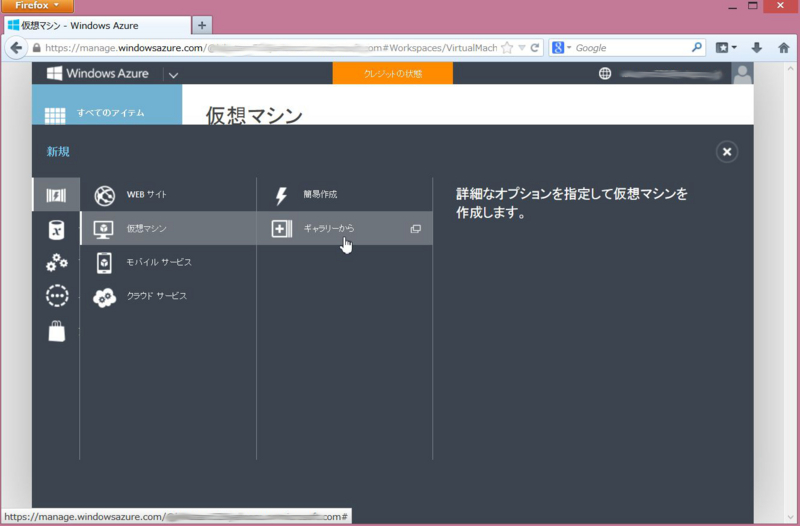Choose the 簡易作成 option
Image resolution: width=800 pixels, height=526 pixels.
click(x=345, y=195)
